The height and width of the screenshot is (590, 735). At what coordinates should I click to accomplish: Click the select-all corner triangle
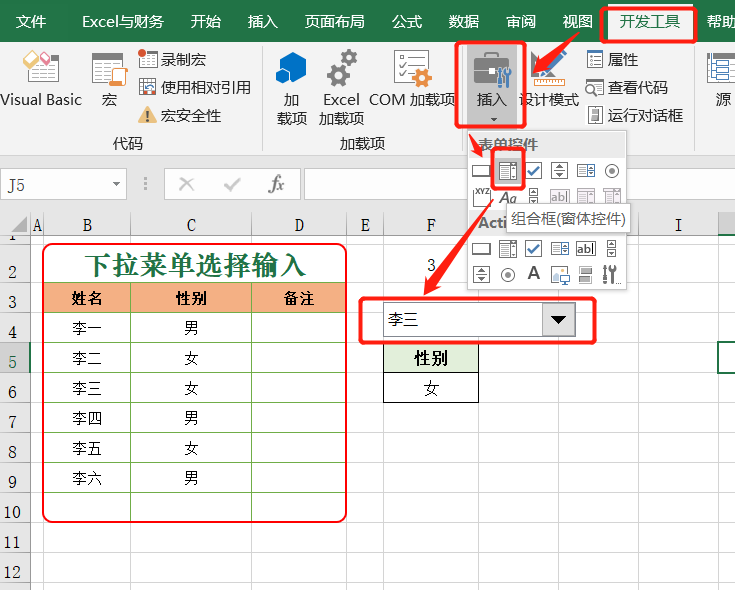point(17,225)
